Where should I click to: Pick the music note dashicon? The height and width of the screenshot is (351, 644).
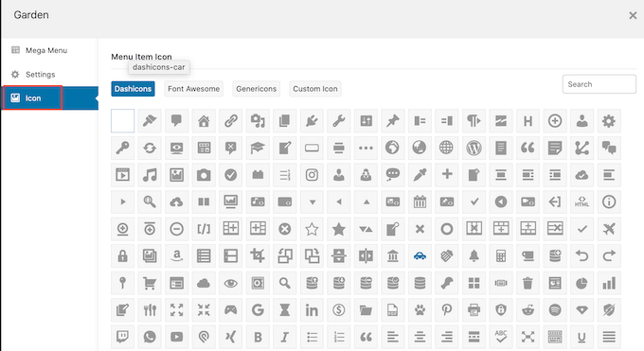[150, 175]
